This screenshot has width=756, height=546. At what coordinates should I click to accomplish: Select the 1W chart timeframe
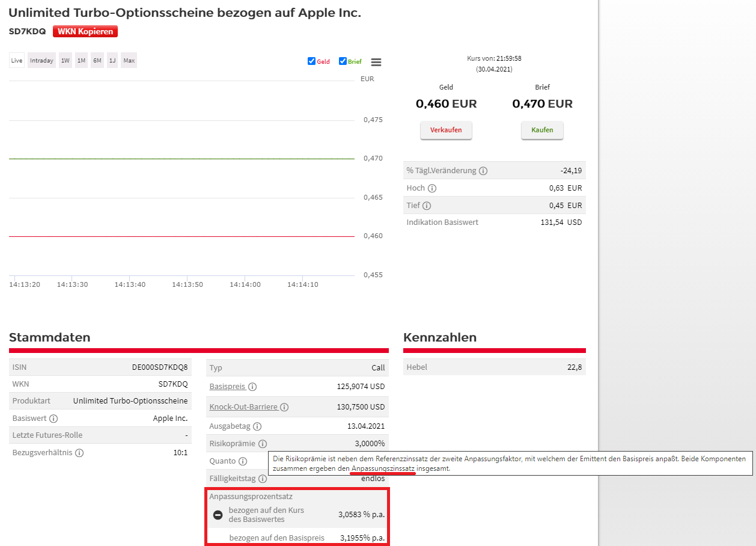tap(66, 61)
